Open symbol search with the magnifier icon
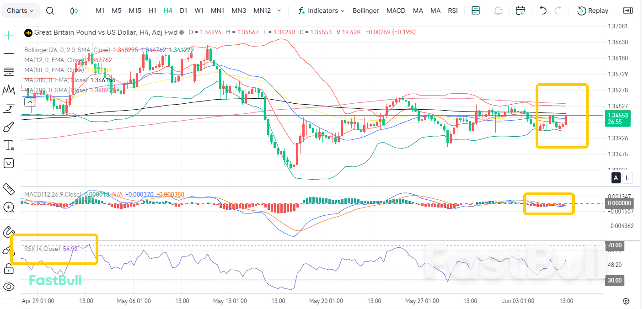The height and width of the screenshot is (309, 644). coord(50,11)
